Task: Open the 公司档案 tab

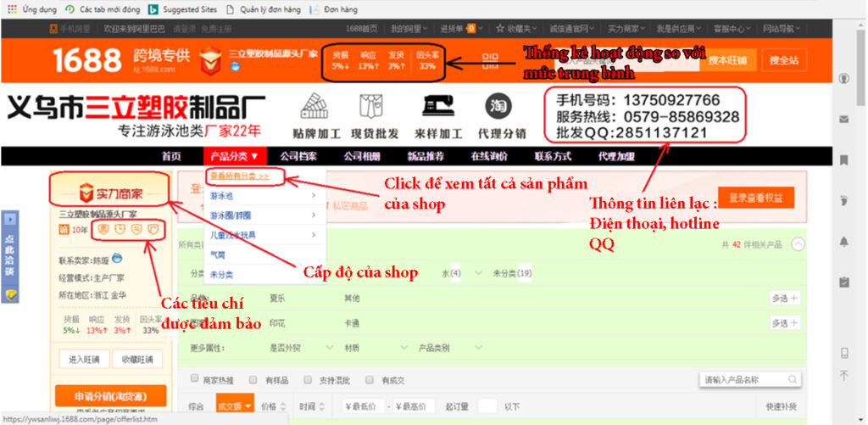Action: pyautogui.click(x=298, y=156)
